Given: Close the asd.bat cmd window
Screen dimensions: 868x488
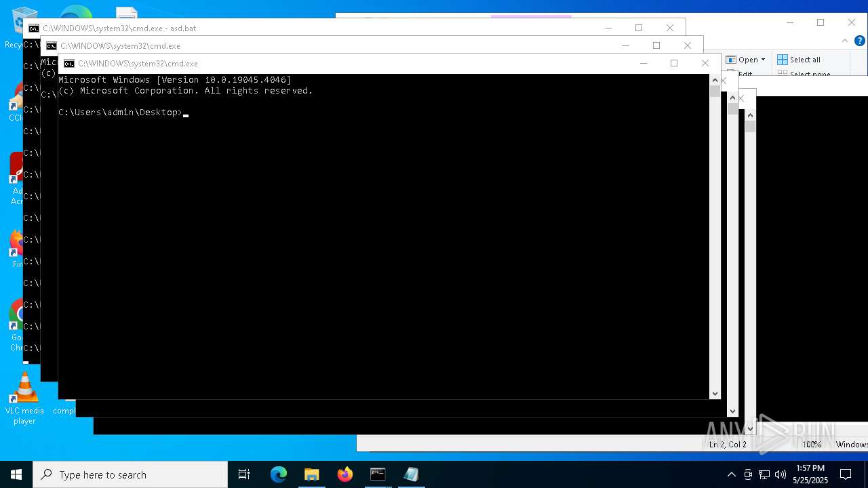Looking at the screenshot, I should pyautogui.click(x=670, y=28).
